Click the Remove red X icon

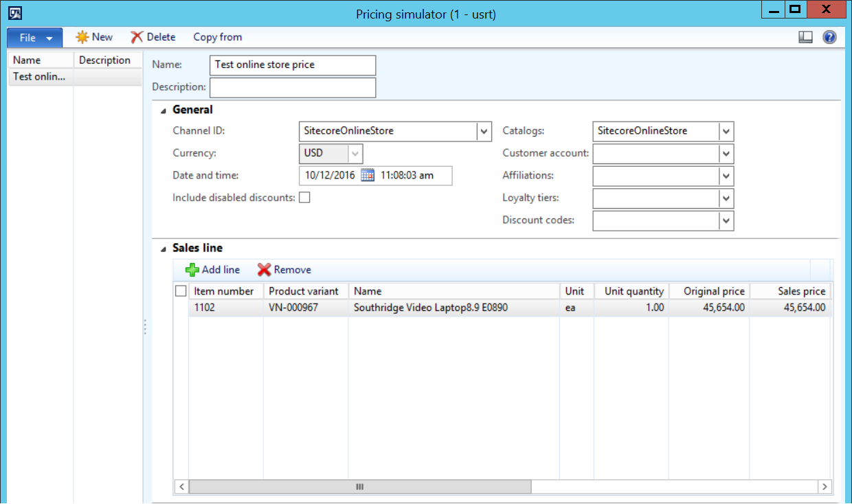(x=265, y=270)
